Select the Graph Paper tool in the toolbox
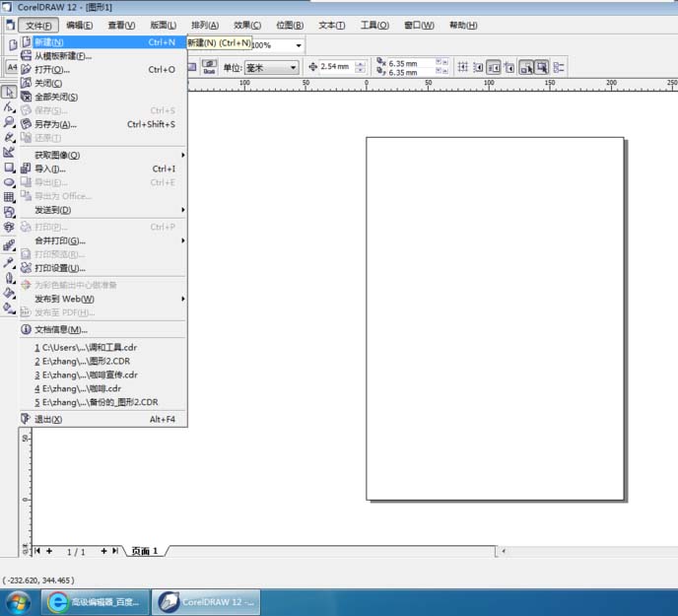This screenshot has height=616, width=678. pos(9,197)
